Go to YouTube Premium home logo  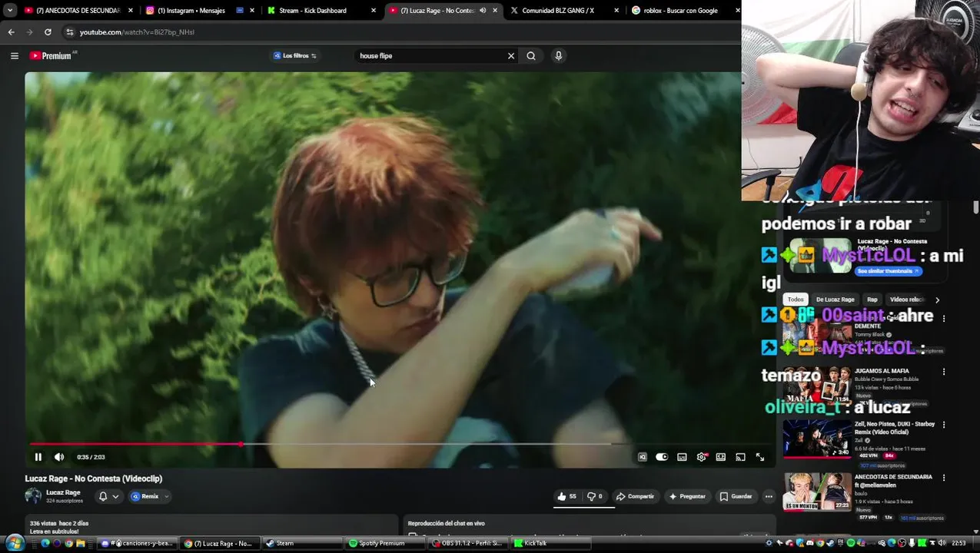point(51,55)
